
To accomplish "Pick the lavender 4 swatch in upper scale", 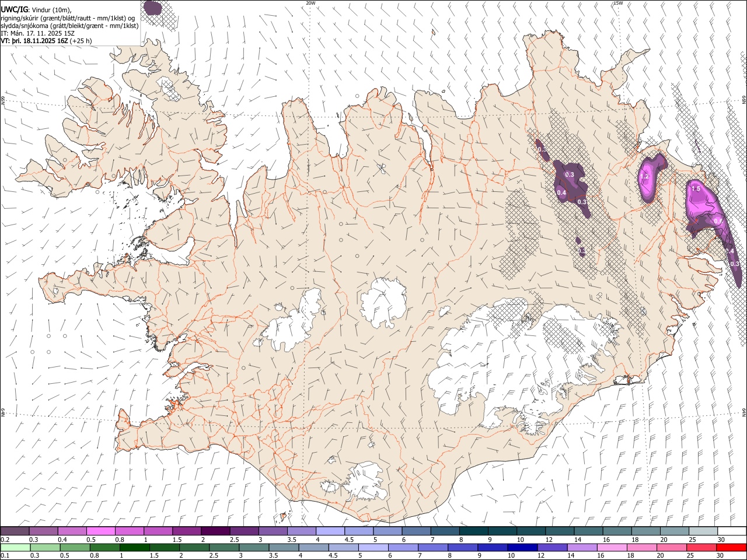I will (330, 531).
